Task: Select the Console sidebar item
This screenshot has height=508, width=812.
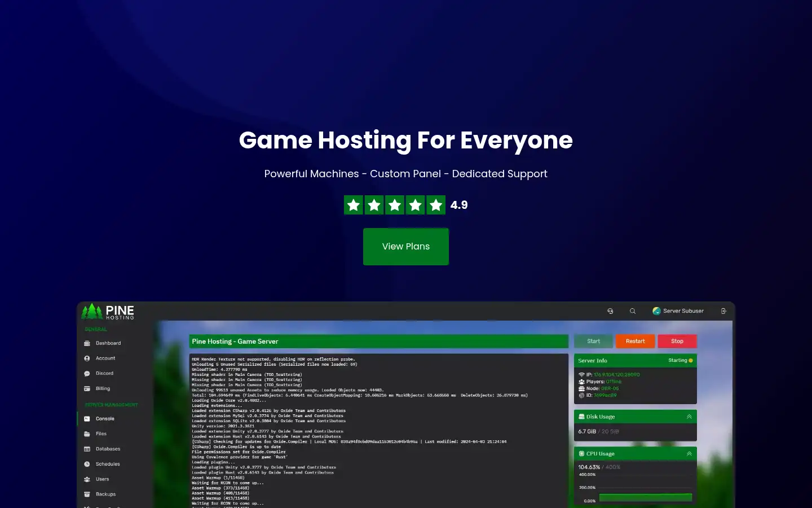Action: tap(105, 419)
